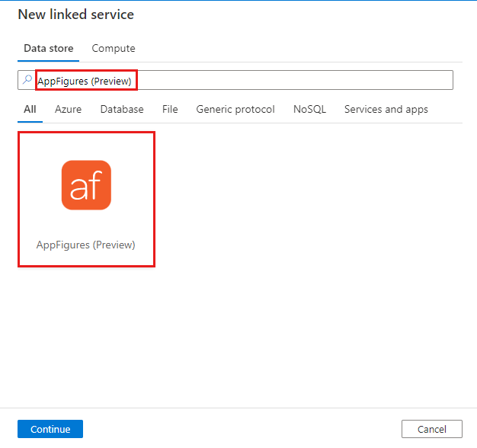
Task: Open the Data store tab
Action: coord(48,48)
